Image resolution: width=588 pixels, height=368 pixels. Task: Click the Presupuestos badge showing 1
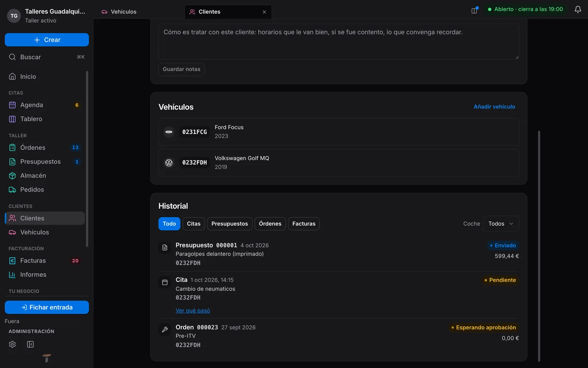tap(77, 162)
